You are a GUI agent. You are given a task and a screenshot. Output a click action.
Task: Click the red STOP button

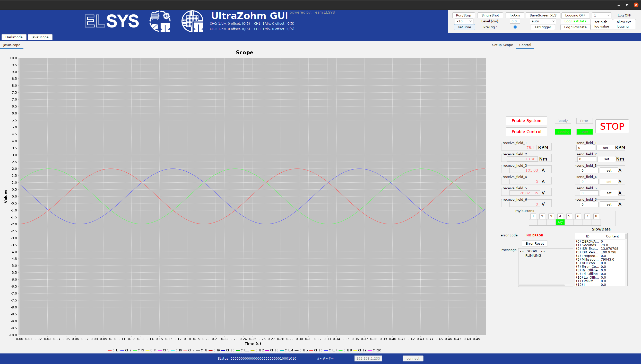click(x=612, y=126)
